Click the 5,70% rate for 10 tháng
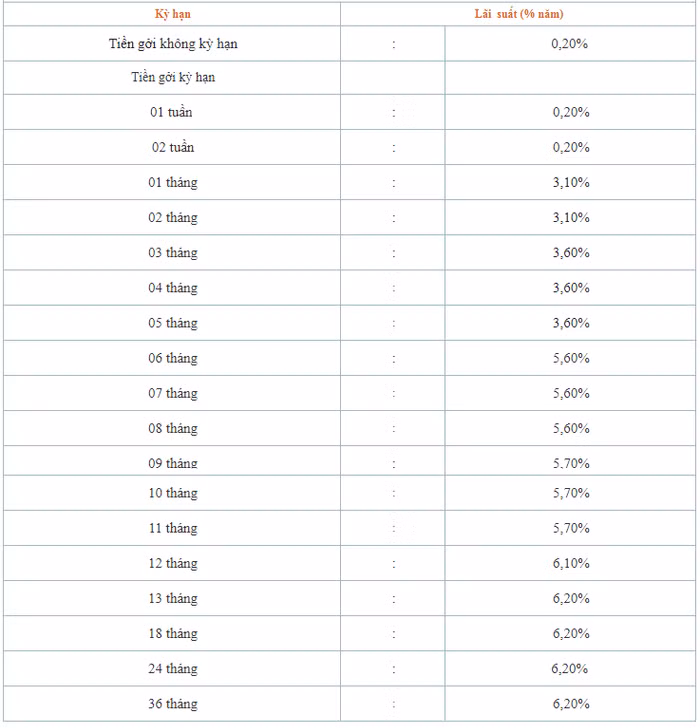This screenshot has width=700, height=728. click(x=571, y=493)
